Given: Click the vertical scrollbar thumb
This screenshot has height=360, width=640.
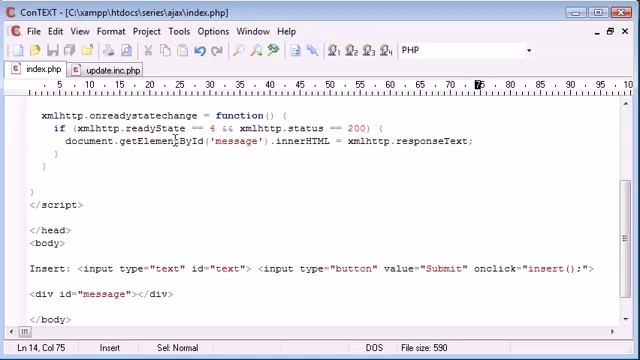Looking at the screenshot, I should click(626, 239).
